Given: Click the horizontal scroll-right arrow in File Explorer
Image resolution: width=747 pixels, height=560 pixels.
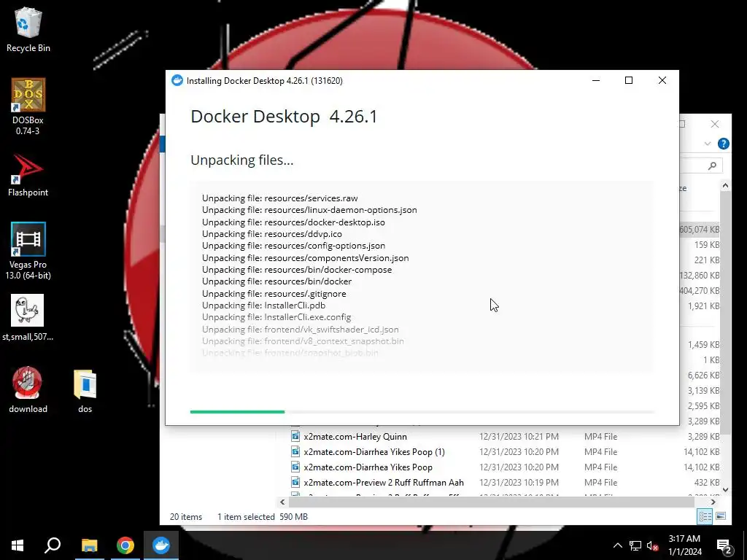Looking at the screenshot, I should pos(713,502).
